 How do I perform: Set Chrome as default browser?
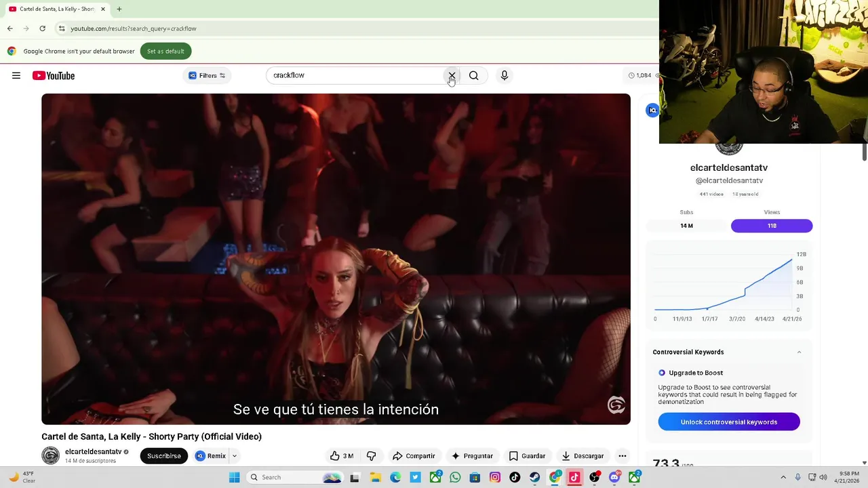coord(165,52)
